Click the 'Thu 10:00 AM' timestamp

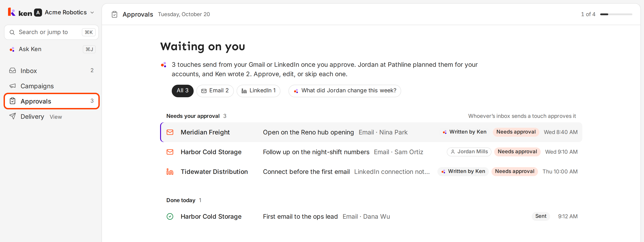560,172
